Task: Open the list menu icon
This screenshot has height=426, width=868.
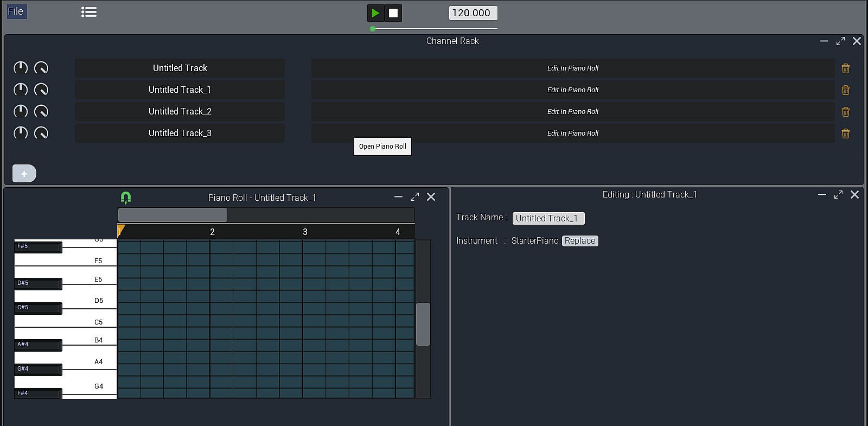Action: [x=89, y=12]
